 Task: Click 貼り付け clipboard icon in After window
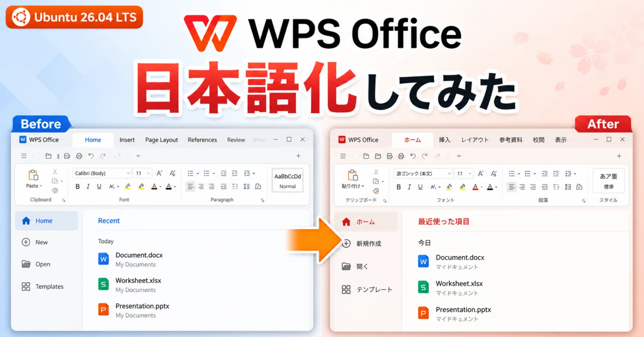point(352,175)
